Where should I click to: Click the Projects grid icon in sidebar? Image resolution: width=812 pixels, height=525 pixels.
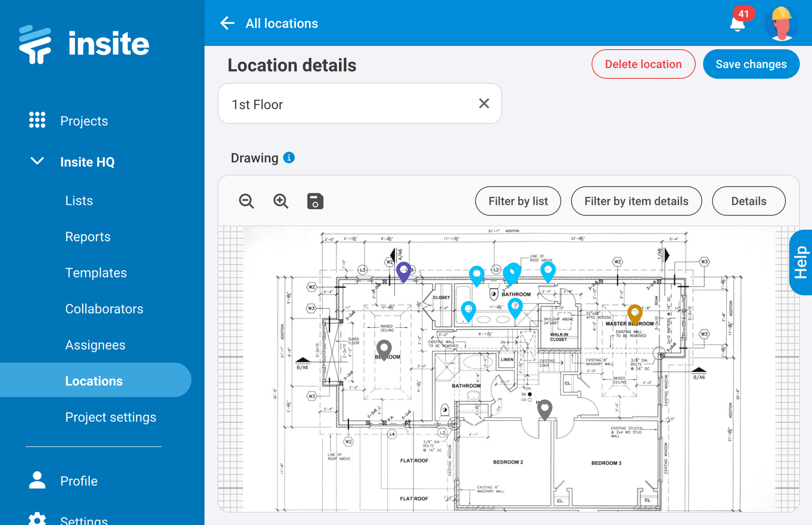pyautogui.click(x=36, y=121)
